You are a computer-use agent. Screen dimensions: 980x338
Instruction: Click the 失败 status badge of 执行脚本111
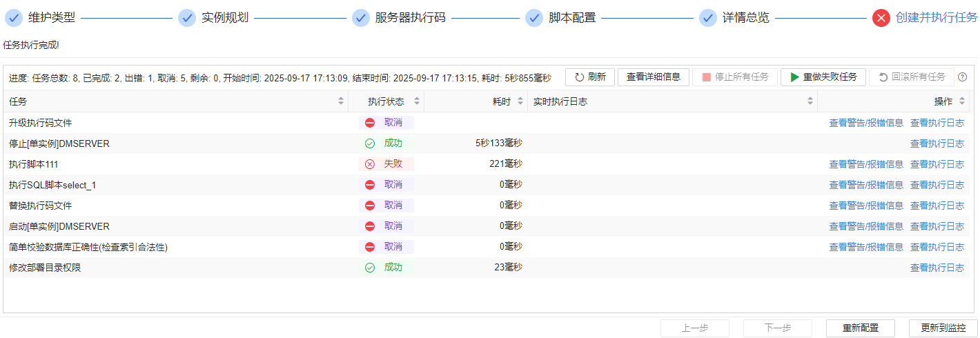pyautogui.click(x=386, y=164)
